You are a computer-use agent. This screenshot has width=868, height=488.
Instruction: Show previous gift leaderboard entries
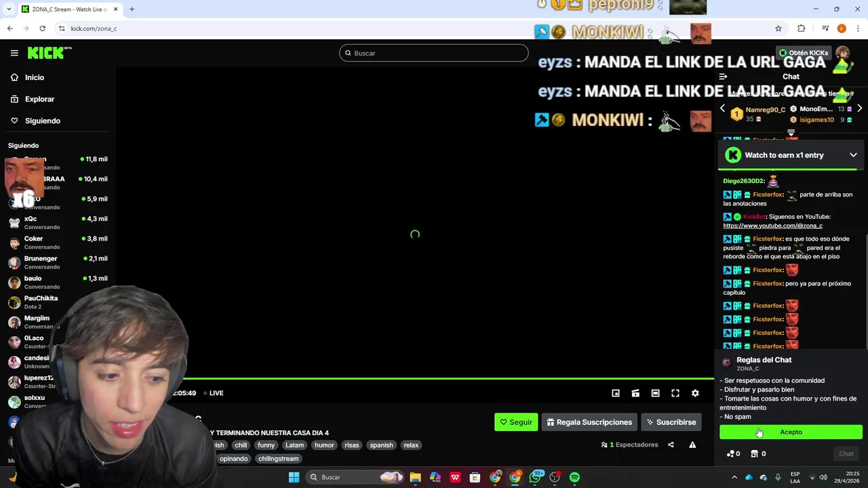point(722,109)
